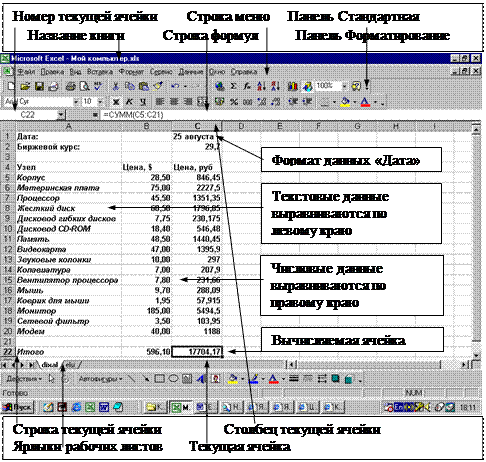Click the Percent style icon

click(234, 102)
